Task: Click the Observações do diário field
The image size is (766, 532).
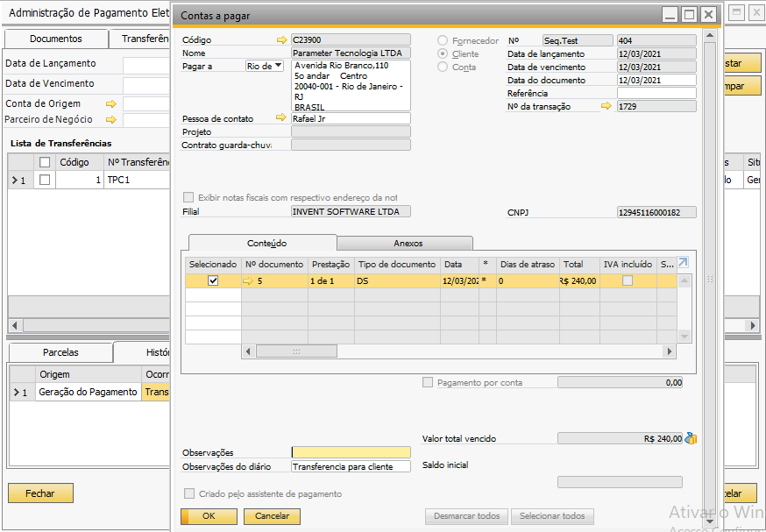Action: (x=351, y=466)
